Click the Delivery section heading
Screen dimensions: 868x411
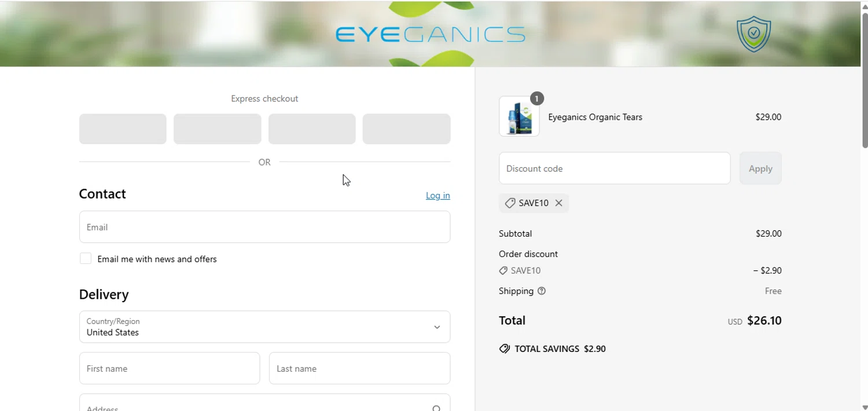pyautogui.click(x=104, y=295)
